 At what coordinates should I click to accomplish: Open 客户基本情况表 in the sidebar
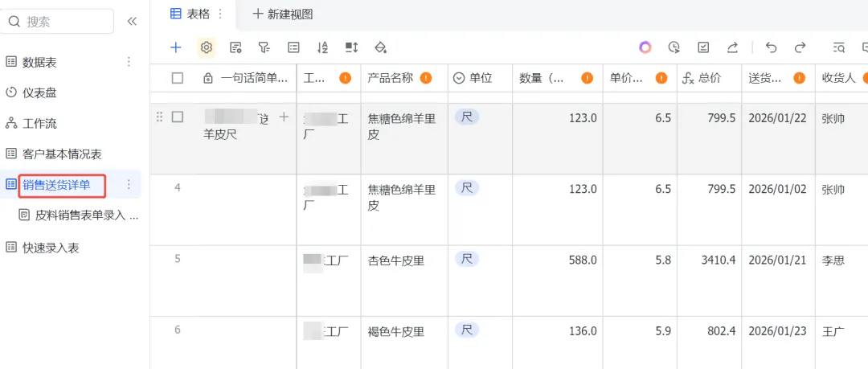tap(61, 154)
